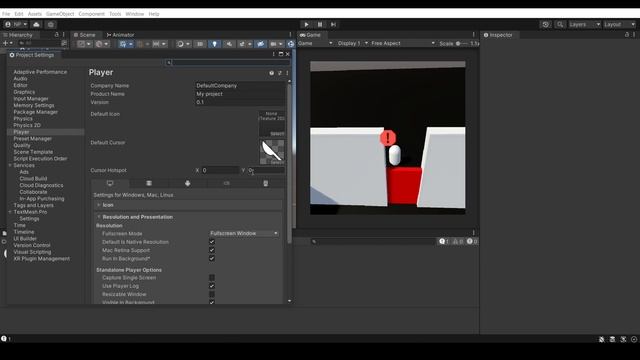Click the Player settings vertical scrollbar

(289, 163)
